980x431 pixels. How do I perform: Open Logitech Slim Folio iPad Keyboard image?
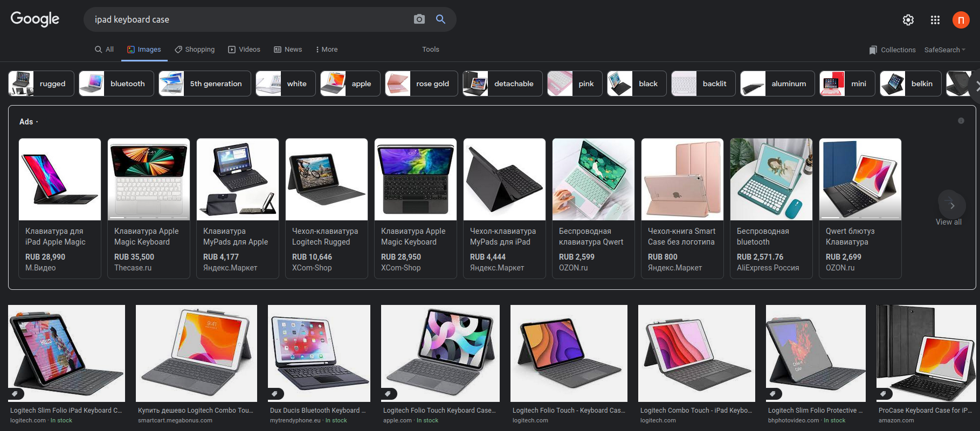pos(66,353)
